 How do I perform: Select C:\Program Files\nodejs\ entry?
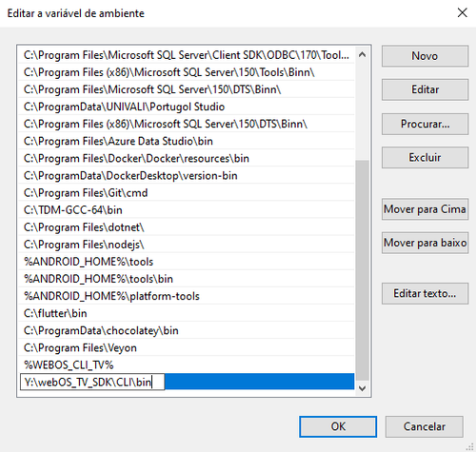(x=187, y=245)
